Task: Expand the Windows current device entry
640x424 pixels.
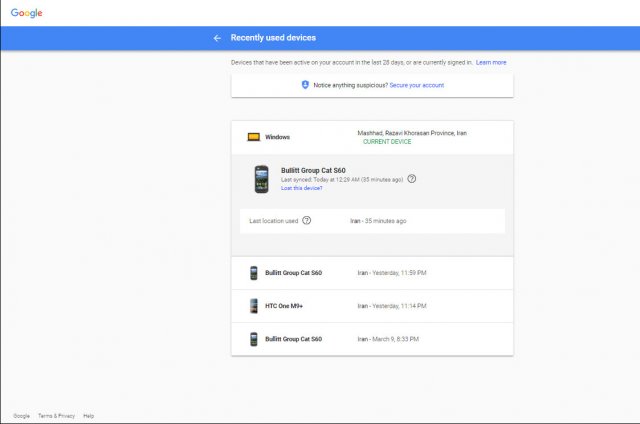Action: click(372, 137)
